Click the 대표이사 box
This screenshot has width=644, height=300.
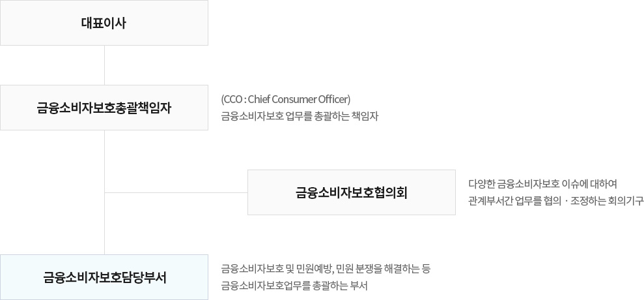[104, 23]
